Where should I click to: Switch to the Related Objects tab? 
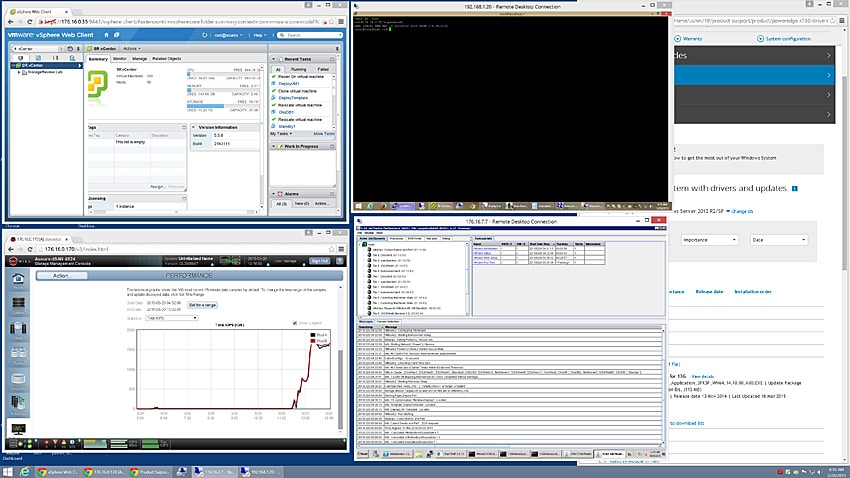tap(166, 59)
